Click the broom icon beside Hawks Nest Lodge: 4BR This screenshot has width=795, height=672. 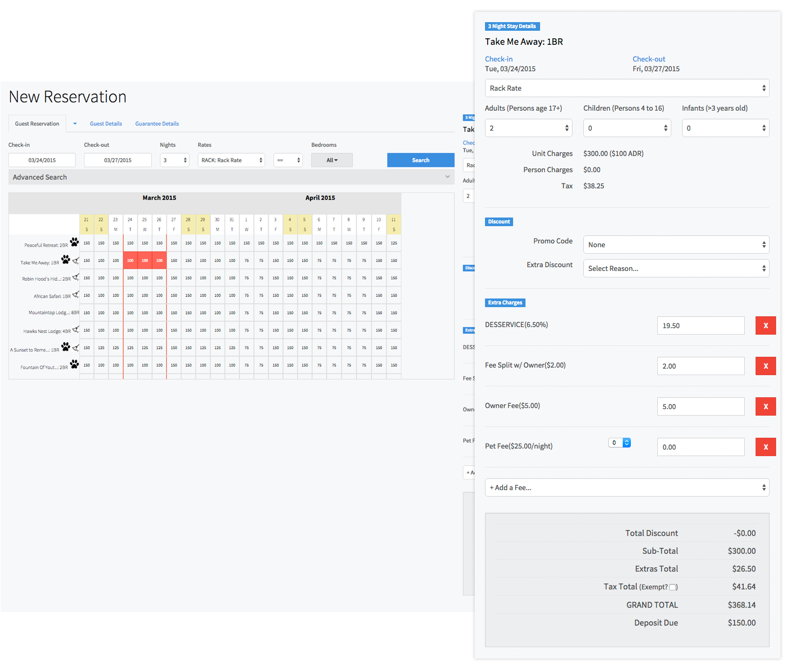pos(76,329)
